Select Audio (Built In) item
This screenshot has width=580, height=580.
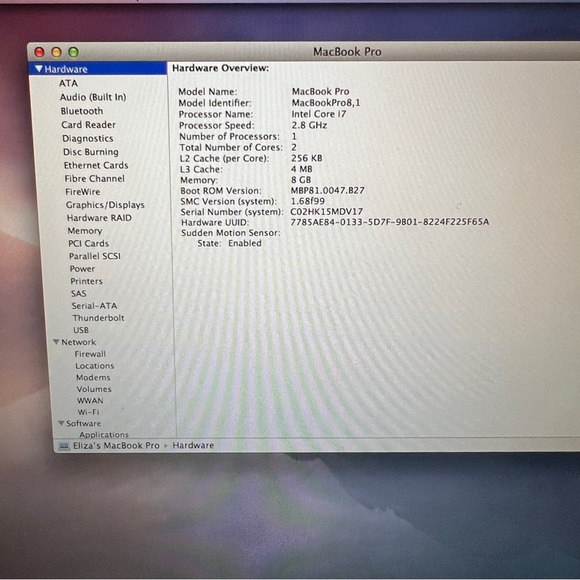click(93, 97)
